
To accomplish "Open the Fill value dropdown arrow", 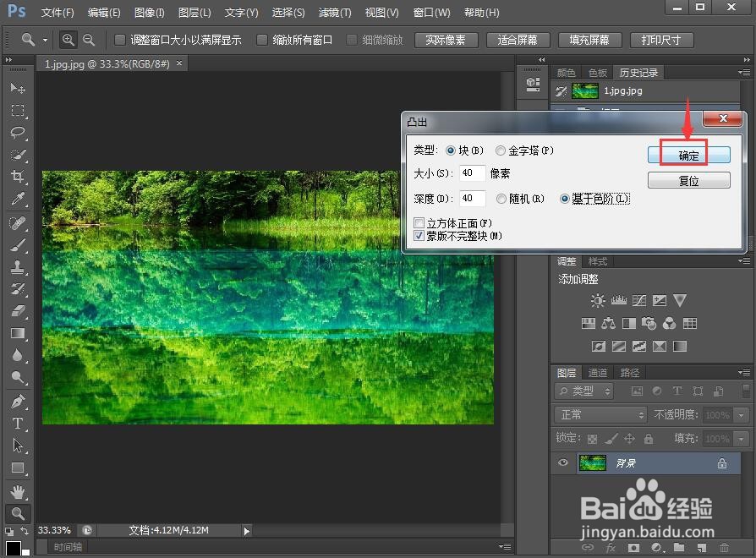I will coord(741,439).
